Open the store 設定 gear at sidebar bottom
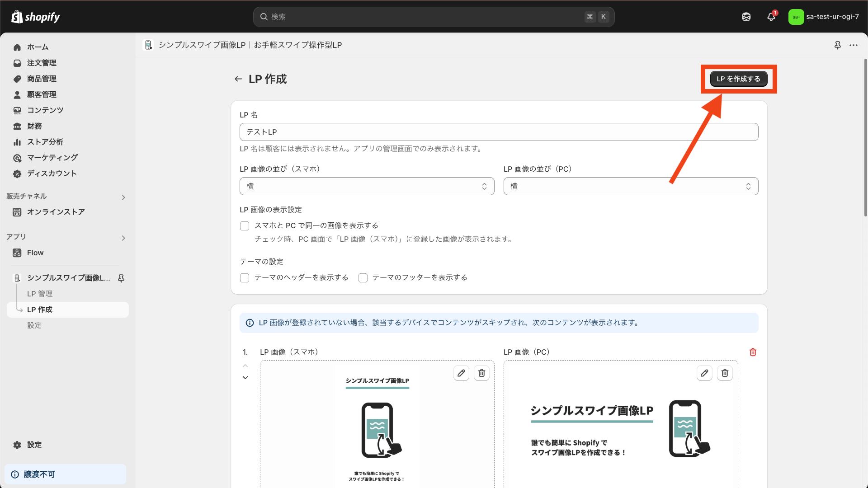Viewport: 868px width, 488px height. 17,445
